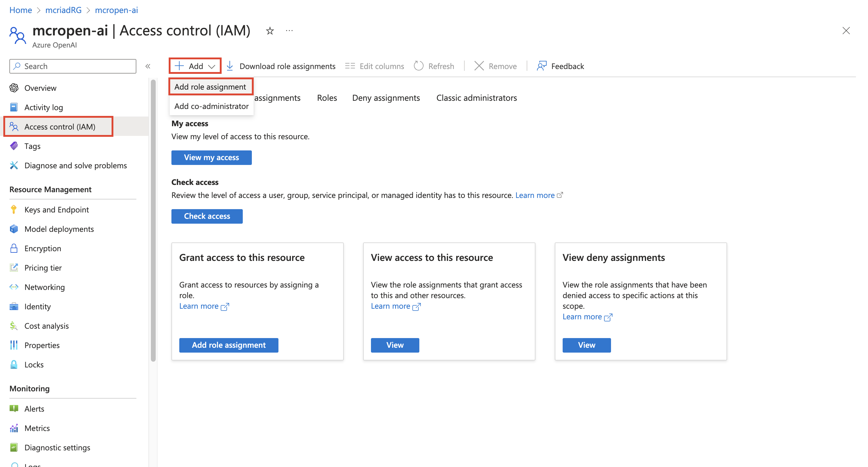Click the Diagnose and solve problems wrench icon
The image size is (868, 467).
coord(14,165)
